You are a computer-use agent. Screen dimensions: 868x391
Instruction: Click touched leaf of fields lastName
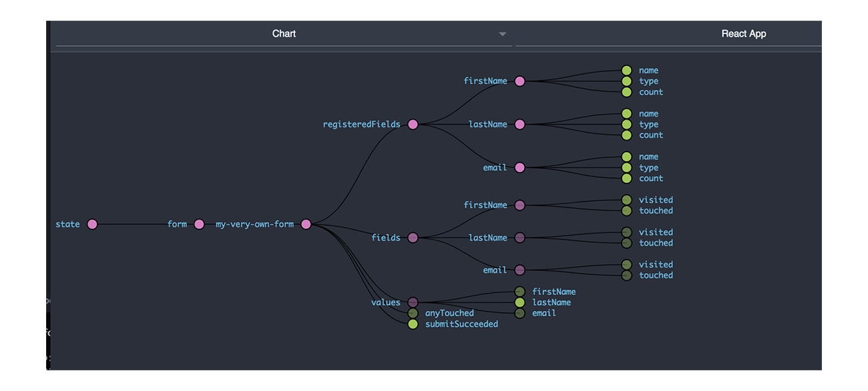[x=626, y=243]
